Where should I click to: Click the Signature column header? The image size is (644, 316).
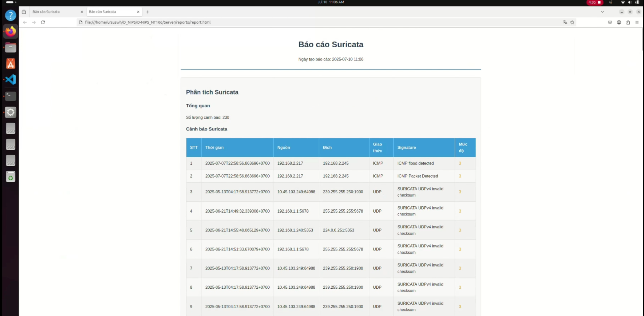click(x=424, y=147)
